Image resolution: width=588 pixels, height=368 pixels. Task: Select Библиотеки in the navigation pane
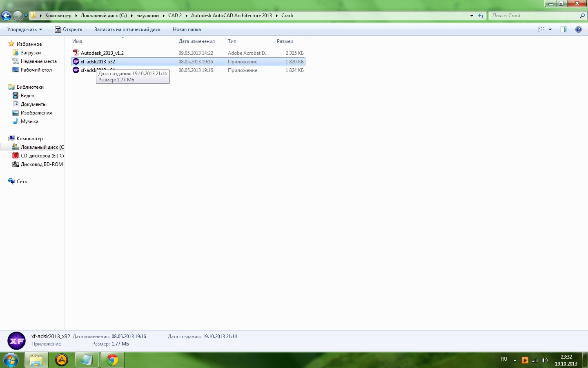pos(30,87)
